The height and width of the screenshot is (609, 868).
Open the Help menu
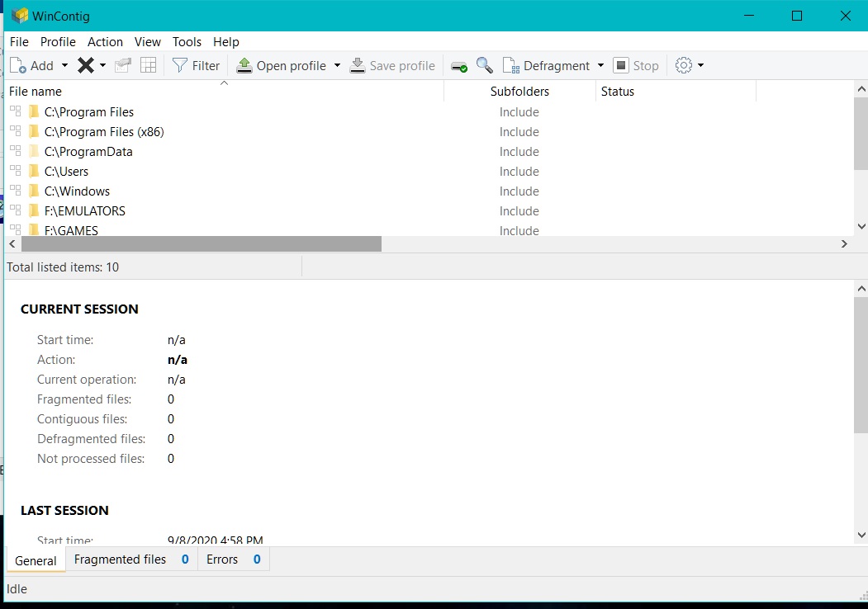[x=225, y=41]
